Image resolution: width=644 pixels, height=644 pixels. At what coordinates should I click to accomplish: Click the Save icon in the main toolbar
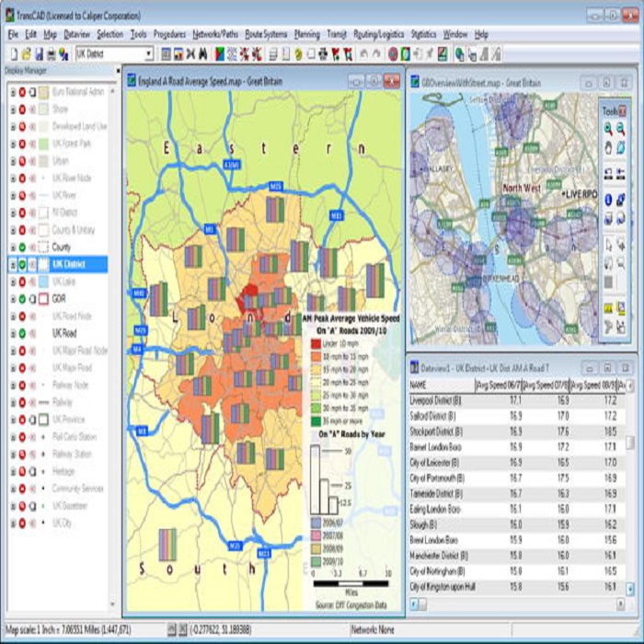click(x=38, y=54)
